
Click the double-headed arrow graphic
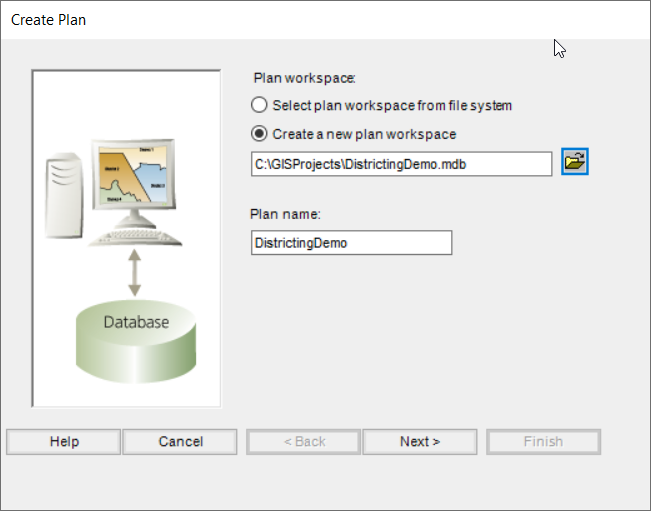tap(135, 271)
